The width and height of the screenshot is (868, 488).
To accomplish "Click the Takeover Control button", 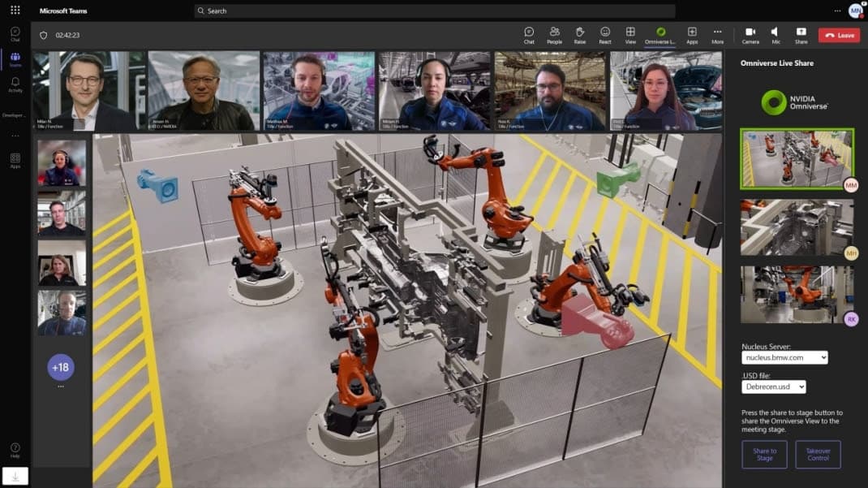I will (x=819, y=455).
